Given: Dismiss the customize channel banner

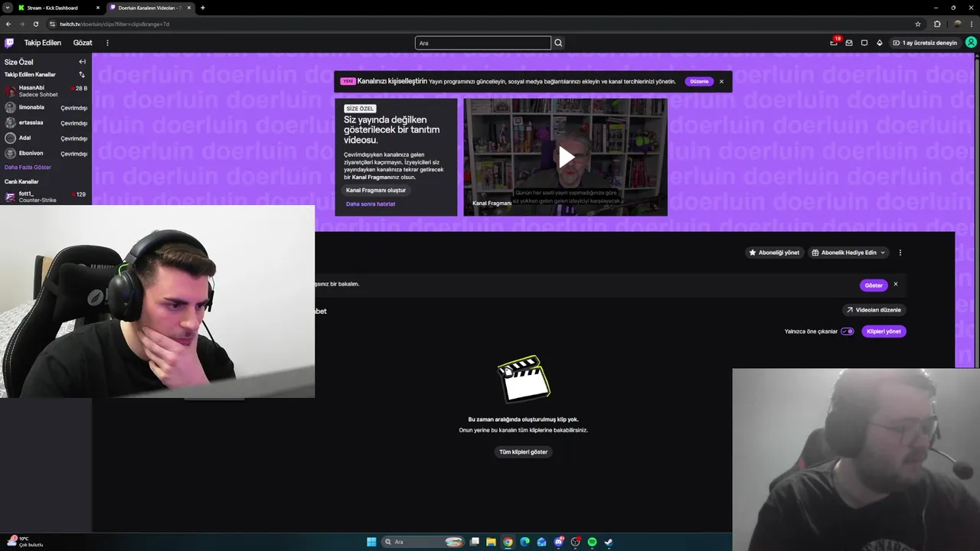Looking at the screenshot, I should pyautogui.click(x=721, y=81).
